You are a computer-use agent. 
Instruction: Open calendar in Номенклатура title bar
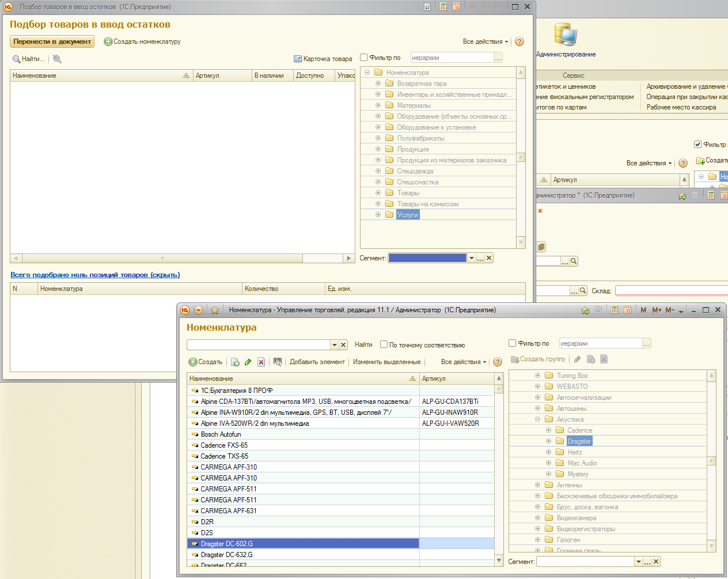(627, 310)
